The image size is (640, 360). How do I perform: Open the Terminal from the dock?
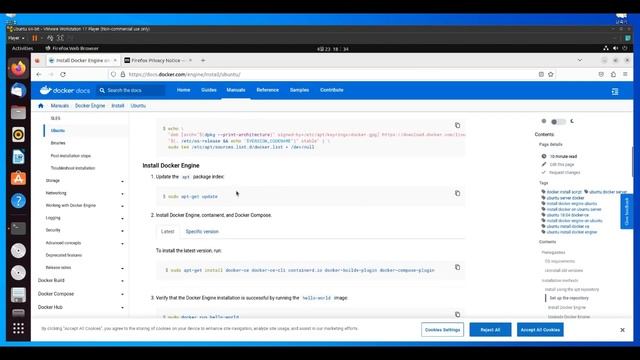(18, 228)
